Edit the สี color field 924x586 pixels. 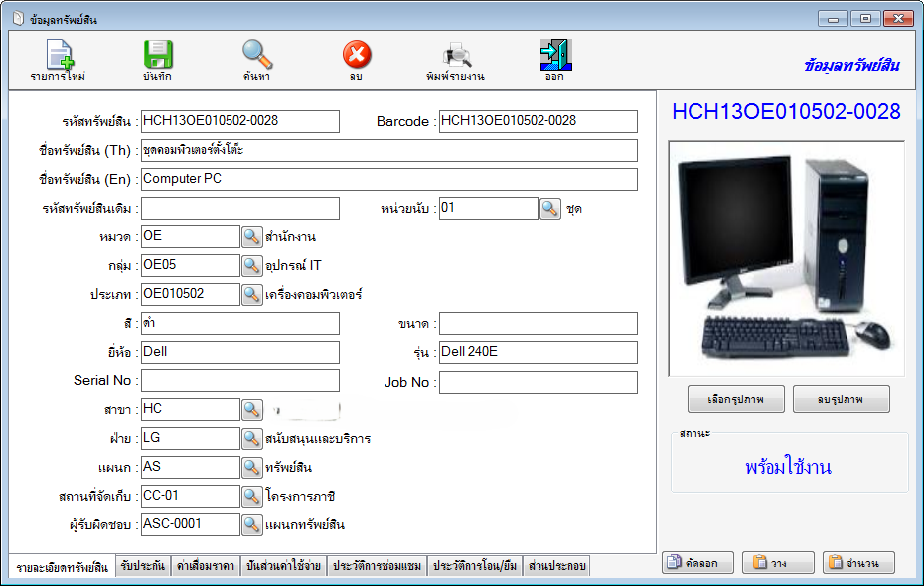coord(240,324)
